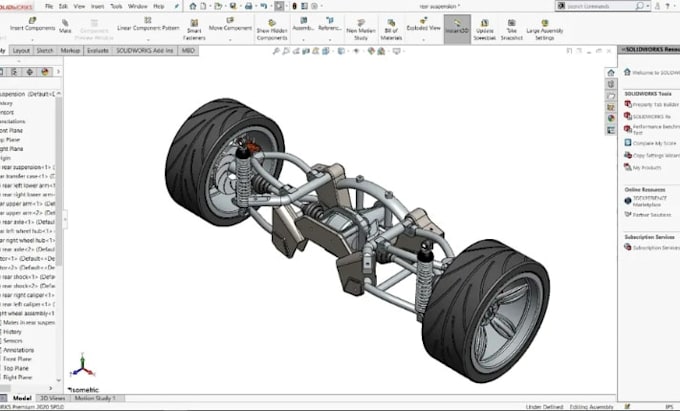The width and height of the screenshot is (680, 411).
Task: Click the Partner Solutions link
Action: pyautogui.click(x=647, y=215)
